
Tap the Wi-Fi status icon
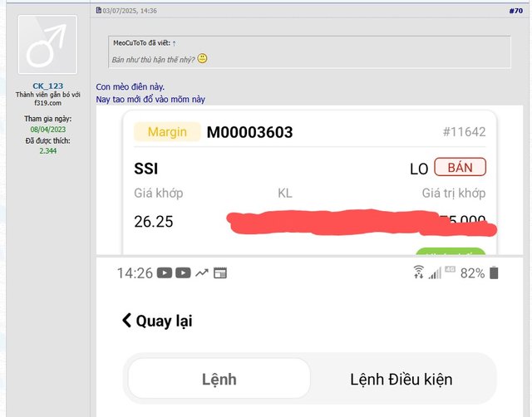click(x=419, y=272)
